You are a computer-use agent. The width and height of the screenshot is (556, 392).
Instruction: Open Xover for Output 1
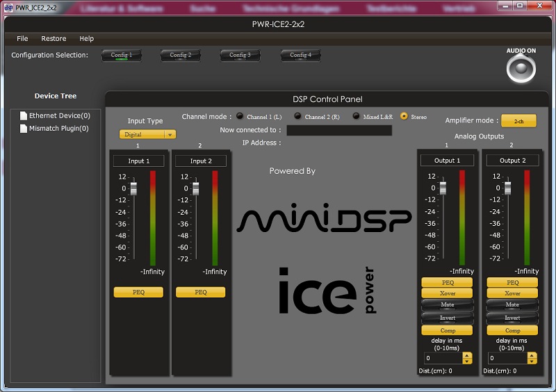[x=447, y=294]
